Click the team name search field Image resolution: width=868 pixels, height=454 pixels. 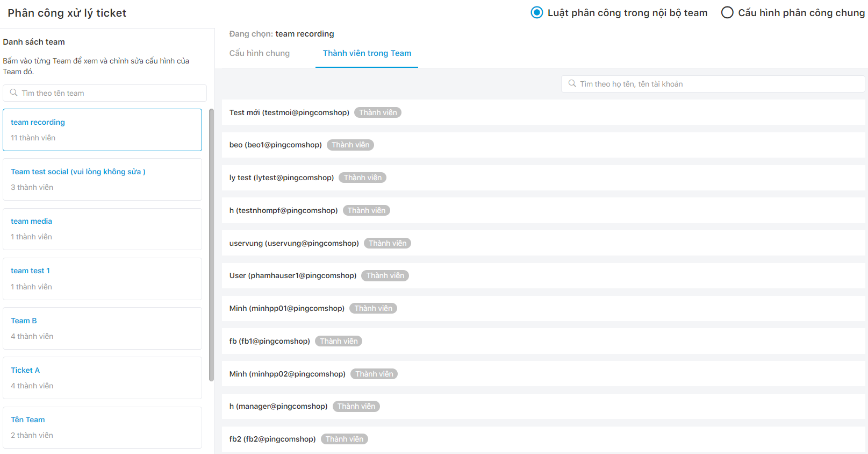105,93
